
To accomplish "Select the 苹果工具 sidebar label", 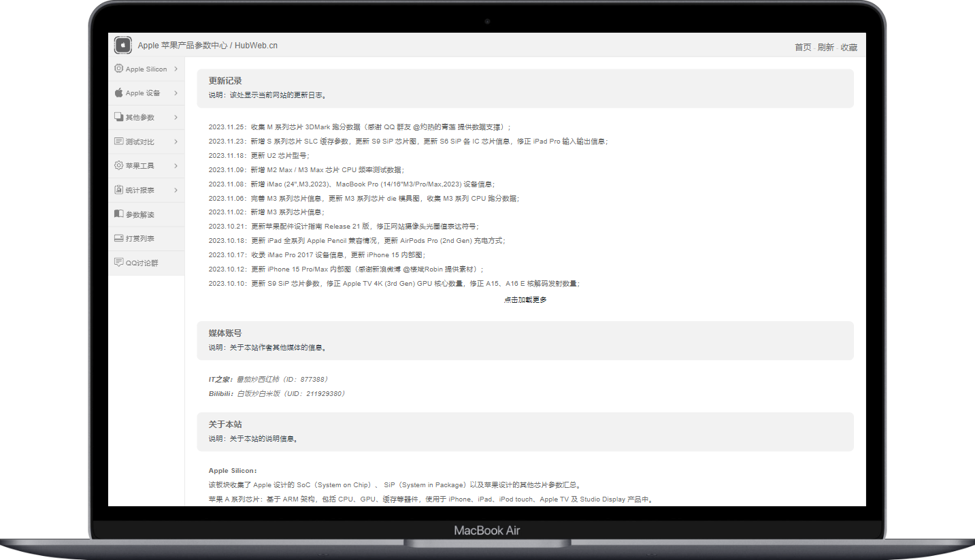I will [x=140, y=166].
